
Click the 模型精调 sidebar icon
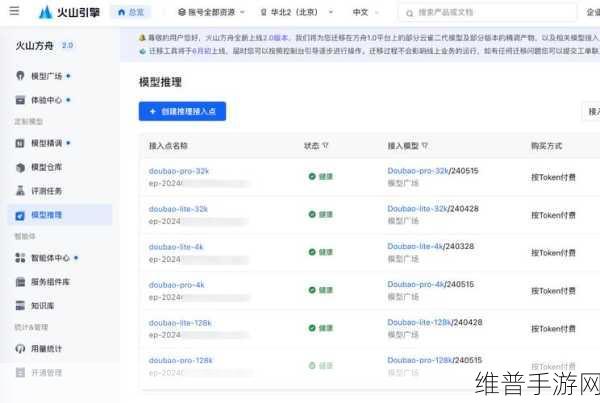point(20,143)
